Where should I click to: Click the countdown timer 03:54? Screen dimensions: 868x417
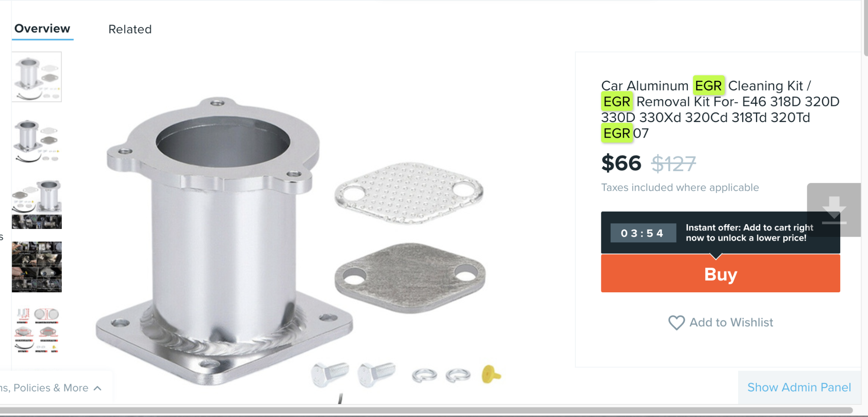[643, 233]
